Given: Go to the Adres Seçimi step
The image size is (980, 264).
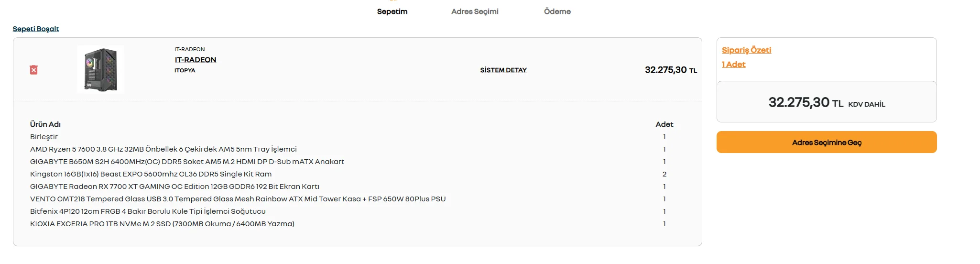Looking at the screenshot, I should pyautogui.click(x=475, y=11).
